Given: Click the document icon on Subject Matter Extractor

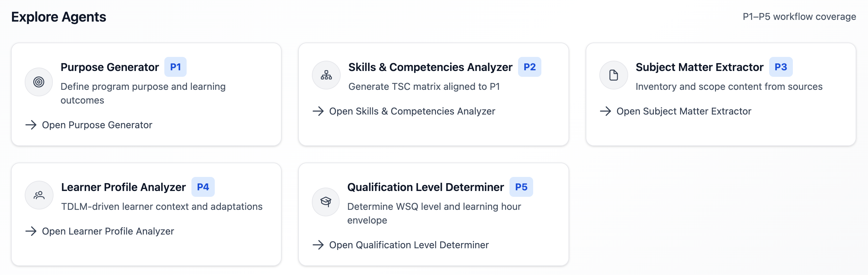Looking at the screenshot, I should pos(613,75).
